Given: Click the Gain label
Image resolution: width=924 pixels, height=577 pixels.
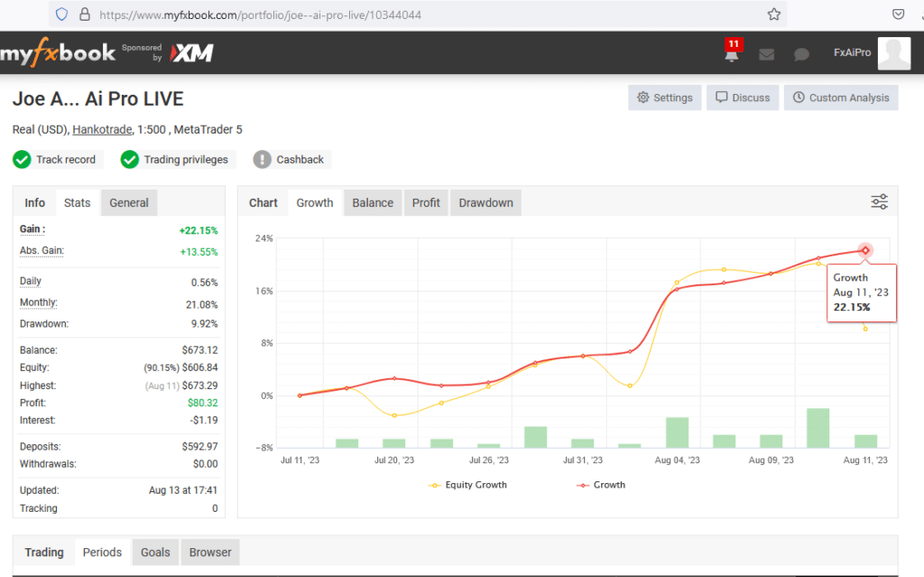Looking at the screenshot, I should [x=32, y=229].
